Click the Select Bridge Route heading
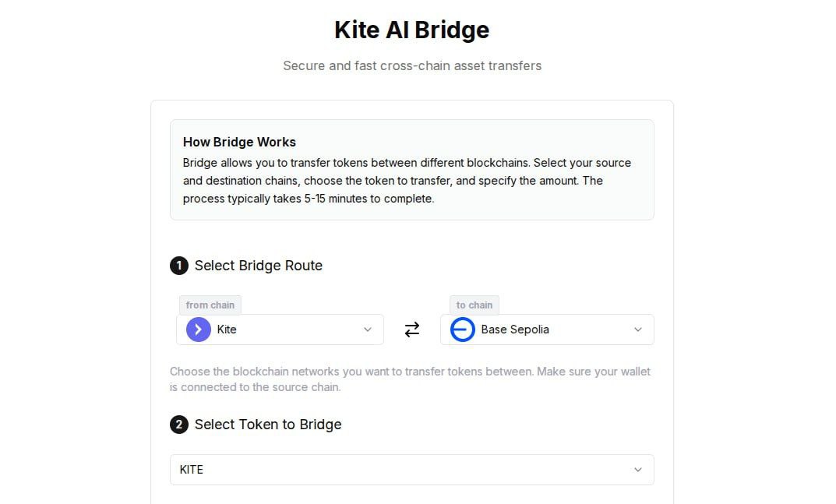836x504 pixels. click(259, 266)
